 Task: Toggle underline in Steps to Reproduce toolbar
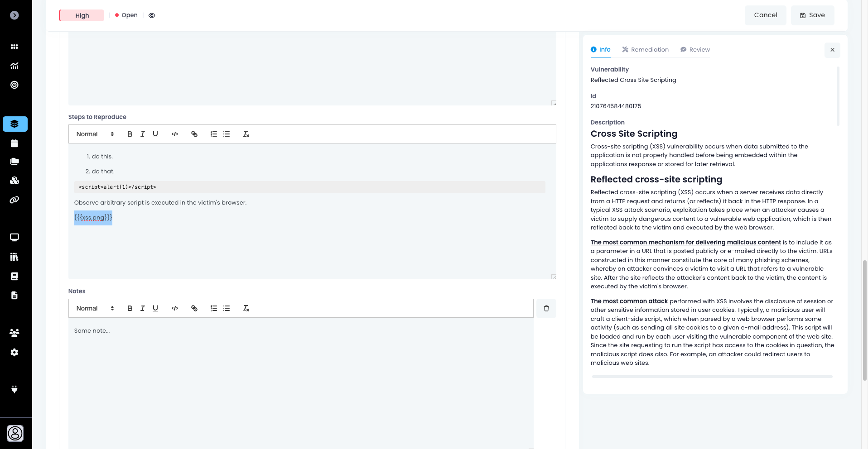coord(155,134)
